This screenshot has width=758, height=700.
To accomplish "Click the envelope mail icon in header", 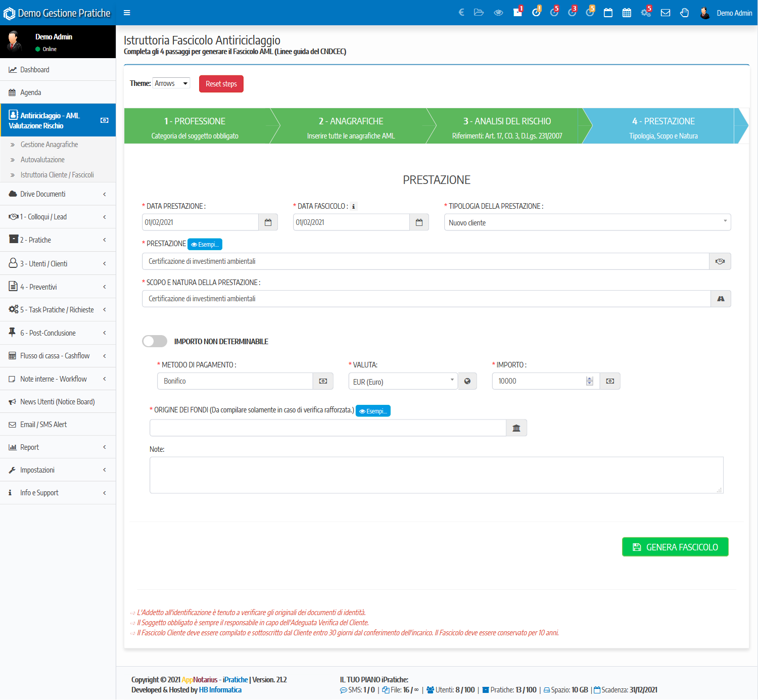I will 666,13.
